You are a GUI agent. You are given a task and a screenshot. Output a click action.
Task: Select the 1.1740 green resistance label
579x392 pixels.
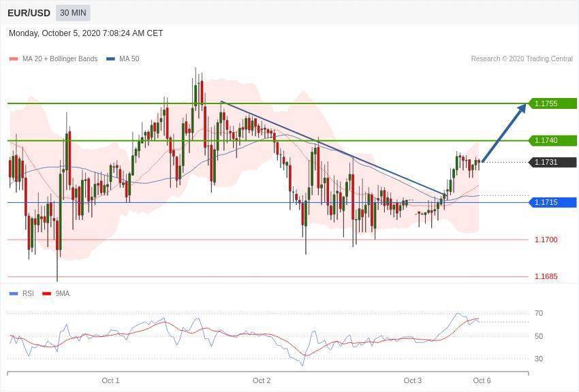(552, 140)
